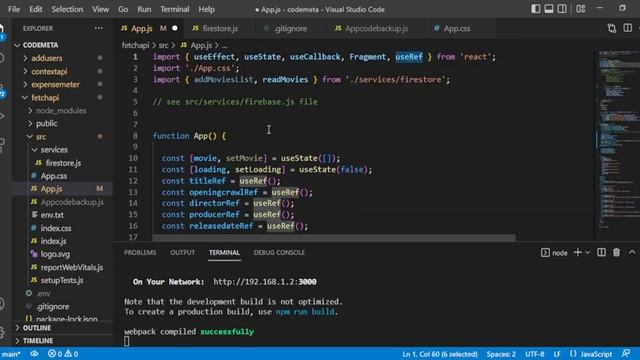Screen dimensions: 640x360
Task: Switch to Appcodebackup.js editor tab
Action: [x=376, y=28]
